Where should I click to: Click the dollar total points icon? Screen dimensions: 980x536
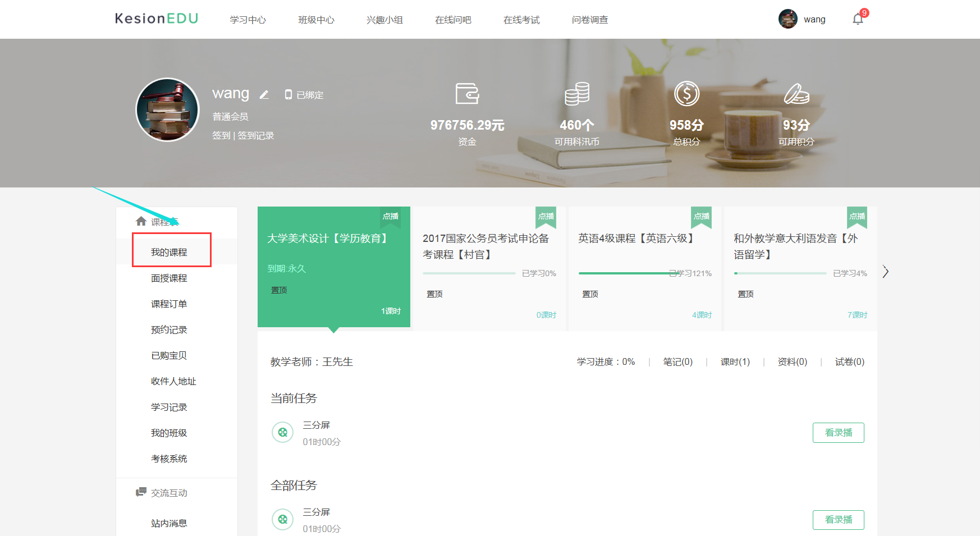pyautogui.click(x=686, y=94)
